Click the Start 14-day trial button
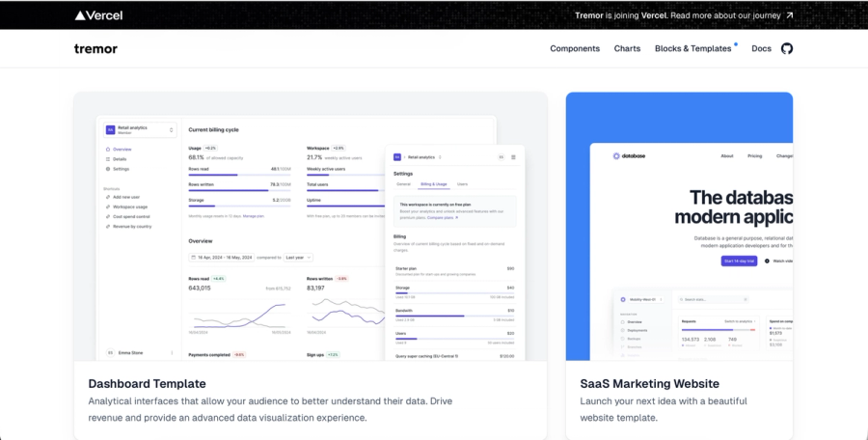 [739, 261]
